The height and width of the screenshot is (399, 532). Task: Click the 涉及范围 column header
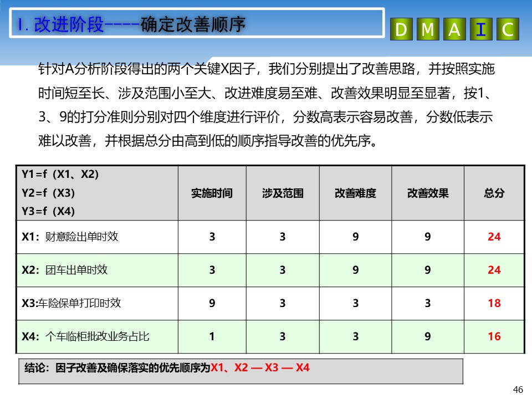(x=283, y=193)
